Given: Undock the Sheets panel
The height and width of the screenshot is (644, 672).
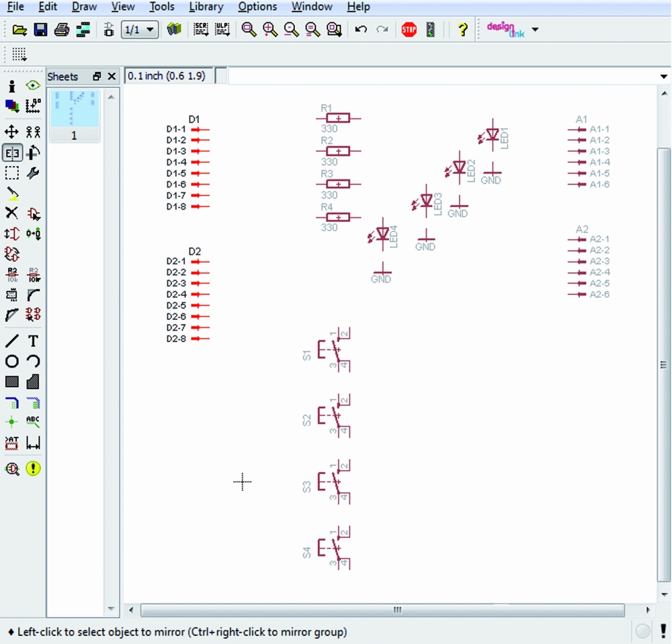Looking at the screenshot, I should pyautogui.click(x=97, y=77).
